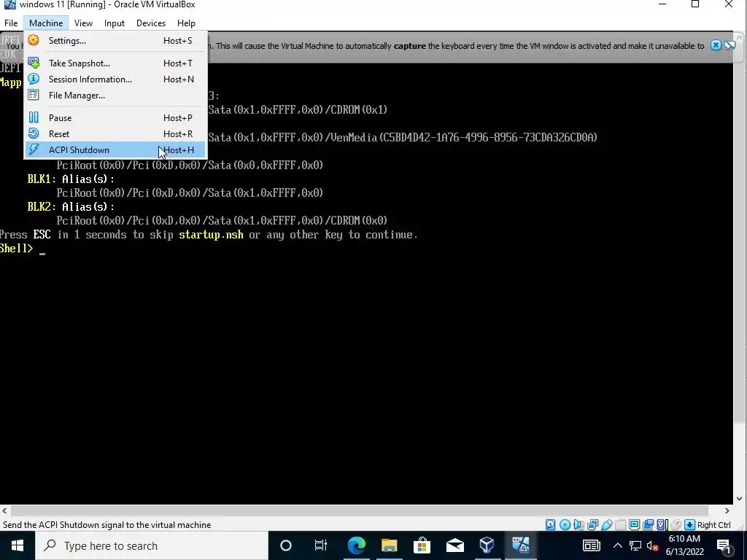Open the Devices menu

tap(151, 23)
